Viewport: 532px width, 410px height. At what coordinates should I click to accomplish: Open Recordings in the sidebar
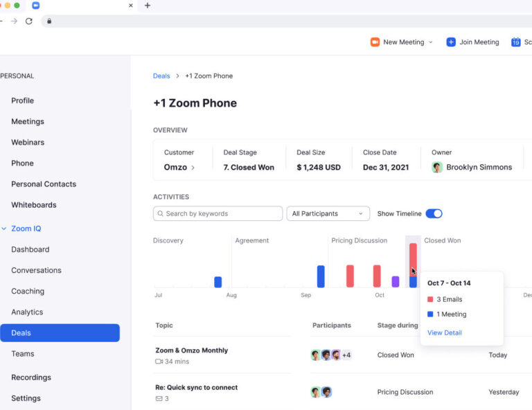coord(31,377)
